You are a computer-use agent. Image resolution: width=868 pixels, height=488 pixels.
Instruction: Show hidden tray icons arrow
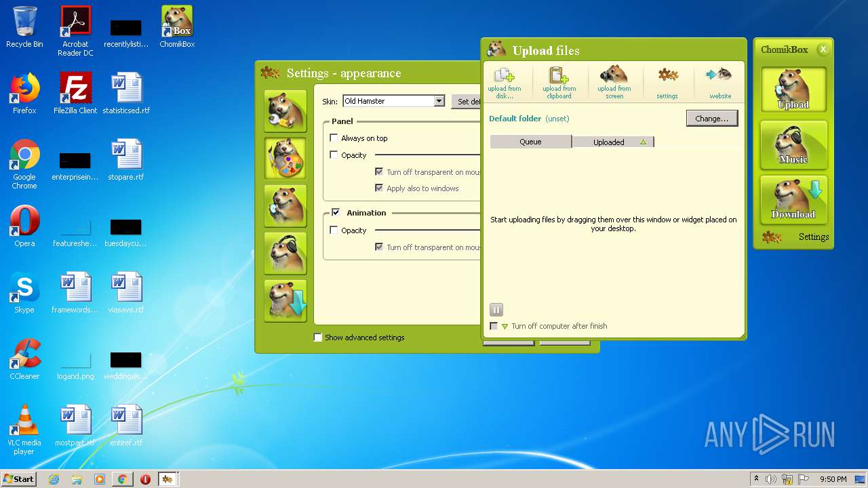tap(757, 479)
